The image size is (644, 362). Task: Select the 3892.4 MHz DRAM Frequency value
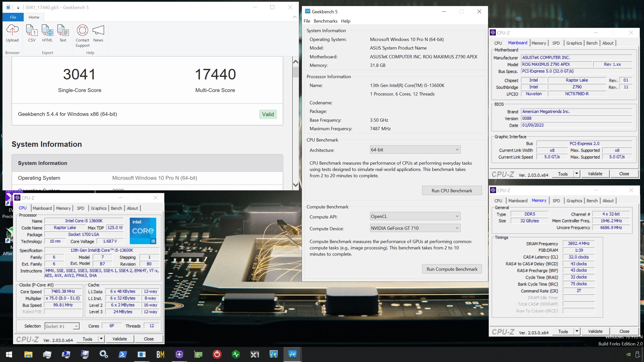(579, 243)
